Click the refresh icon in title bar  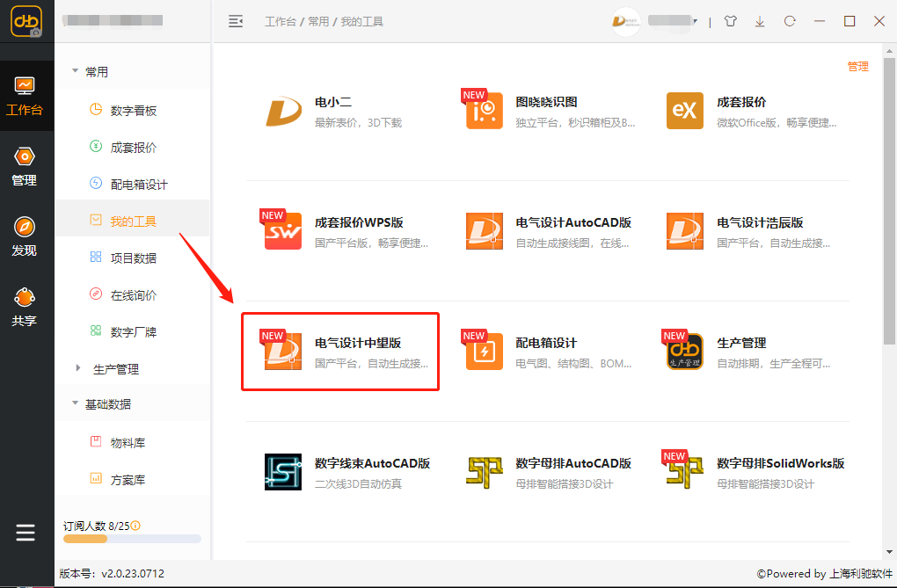[x=790, y=21]
